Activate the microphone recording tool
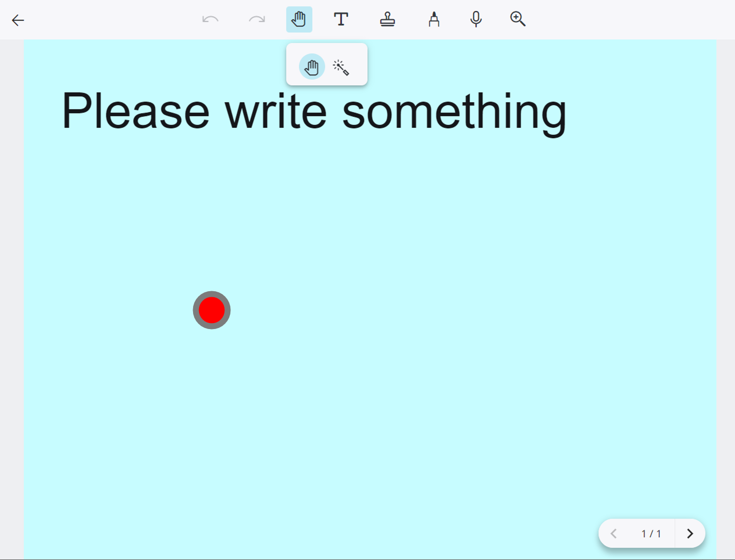This screenshot has width=735, height=560. pos(476,19)
